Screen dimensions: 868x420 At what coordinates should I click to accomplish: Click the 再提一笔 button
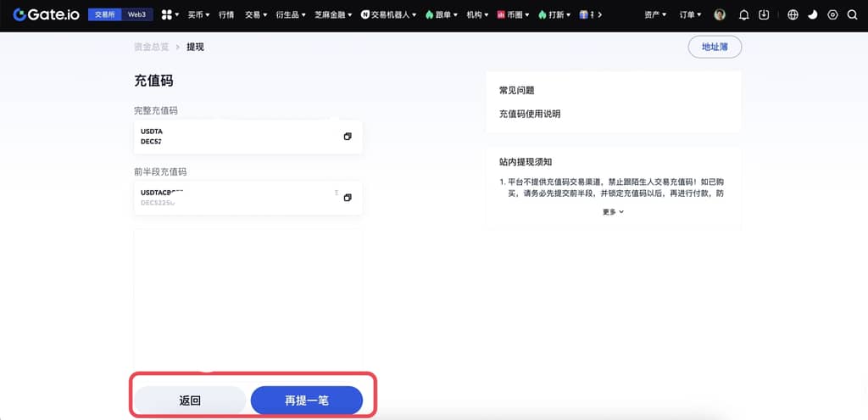[306, 400]
